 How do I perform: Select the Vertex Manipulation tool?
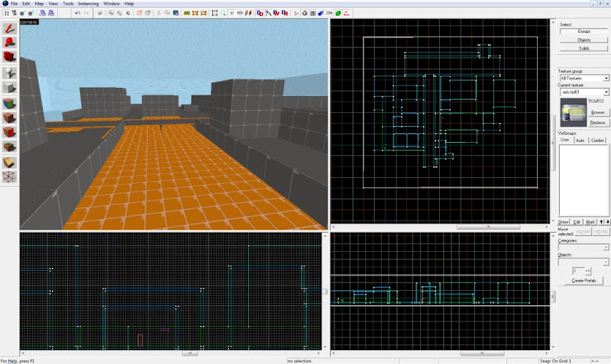pyautogui.click(x=9, y=177)
